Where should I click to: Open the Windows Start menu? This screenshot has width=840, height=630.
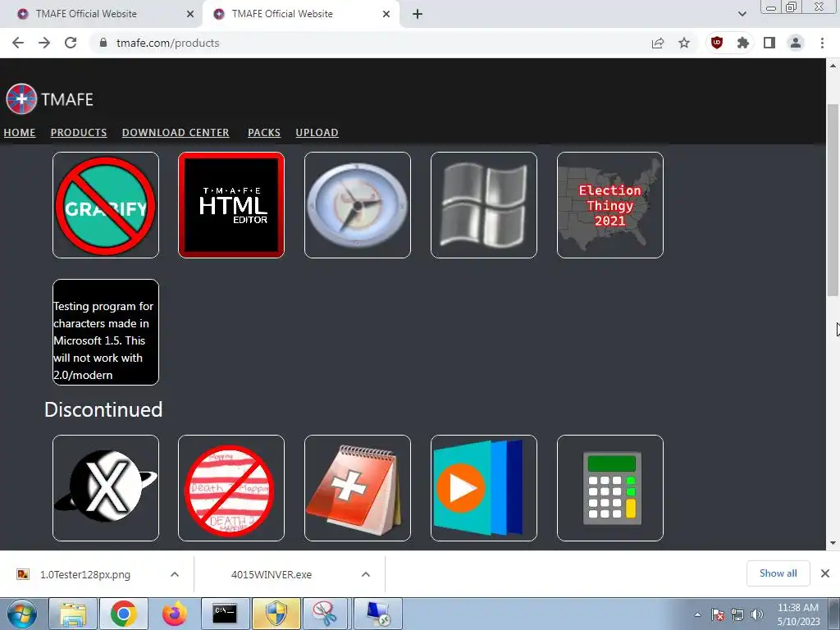pyautogui.click(x=22, y=614)
